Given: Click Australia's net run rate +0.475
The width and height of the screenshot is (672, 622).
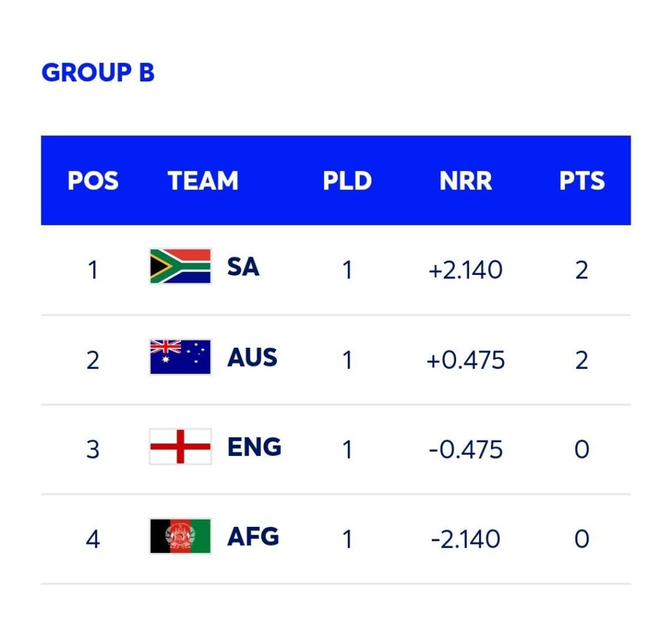Looking at the screenshot, I should click(x=465, y=360).
